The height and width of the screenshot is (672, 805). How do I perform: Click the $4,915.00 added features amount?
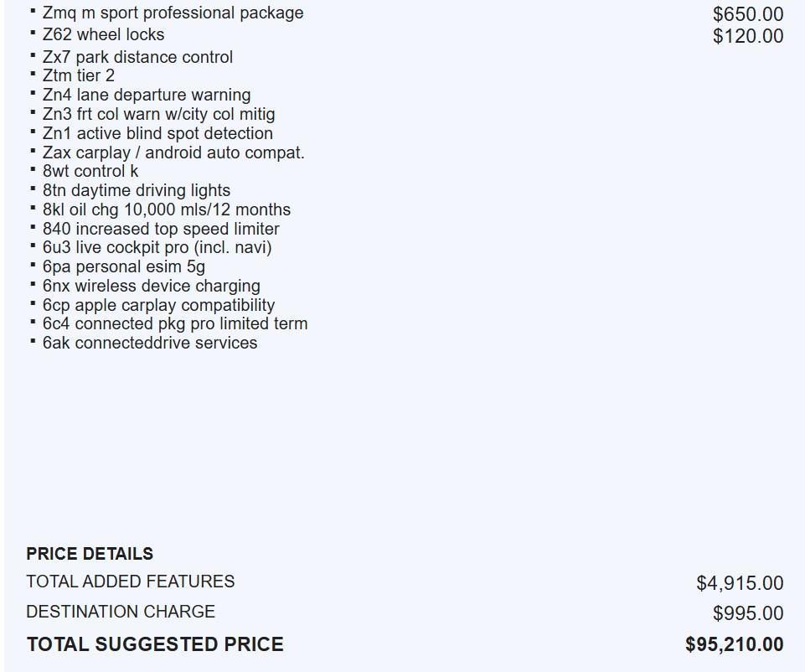point(740,583)
